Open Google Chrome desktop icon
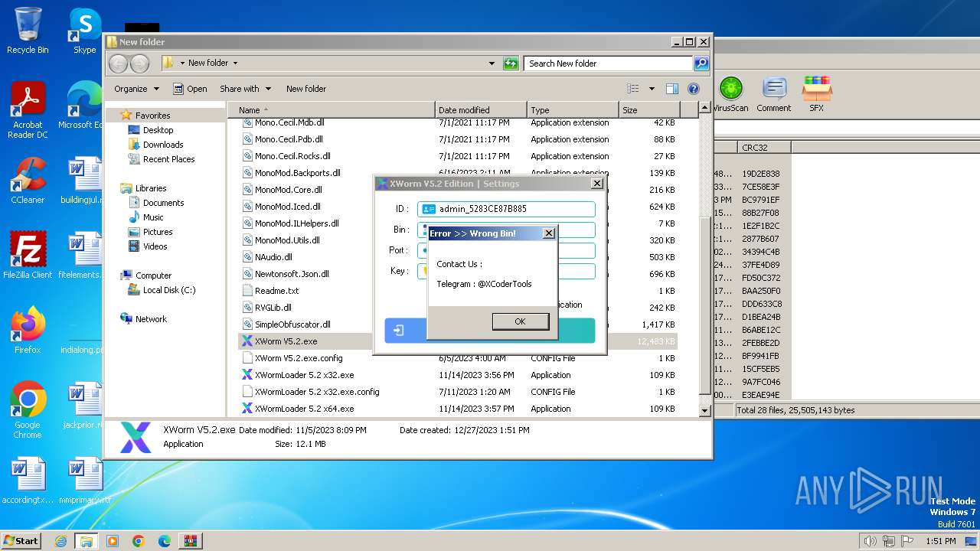This screenshot has height=551, width=980. (28, 410)
